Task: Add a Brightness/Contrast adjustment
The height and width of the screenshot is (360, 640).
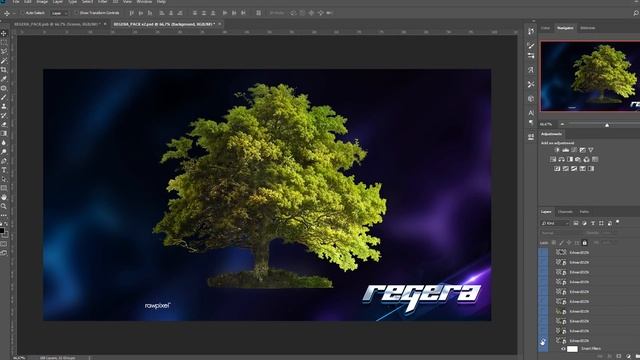Action: pos(557,150)
